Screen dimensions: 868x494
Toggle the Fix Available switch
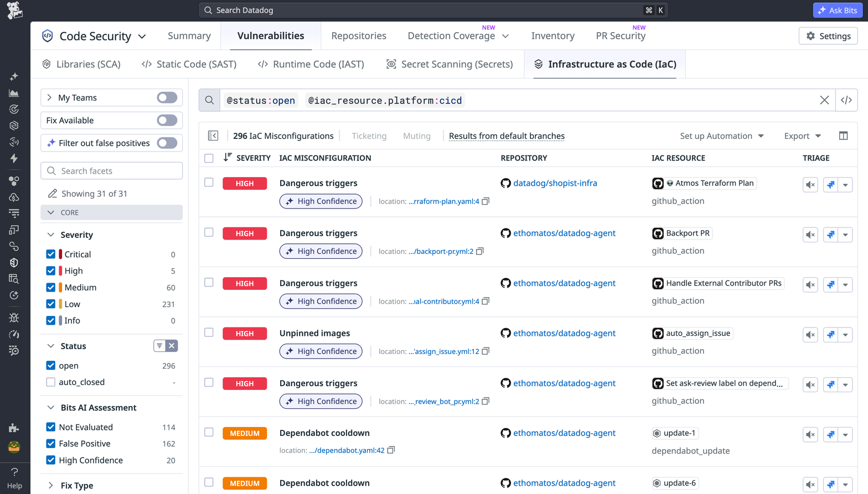(x=167, y=120)
